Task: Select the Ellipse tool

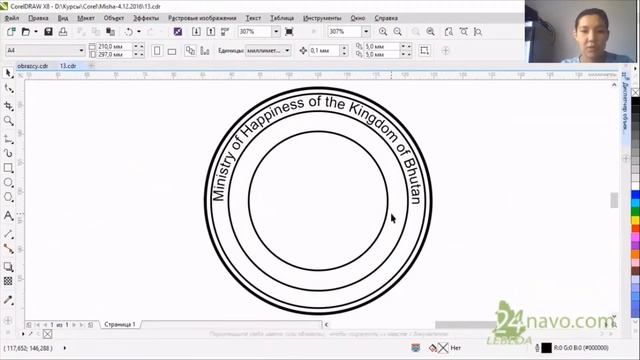Action: 9,182
